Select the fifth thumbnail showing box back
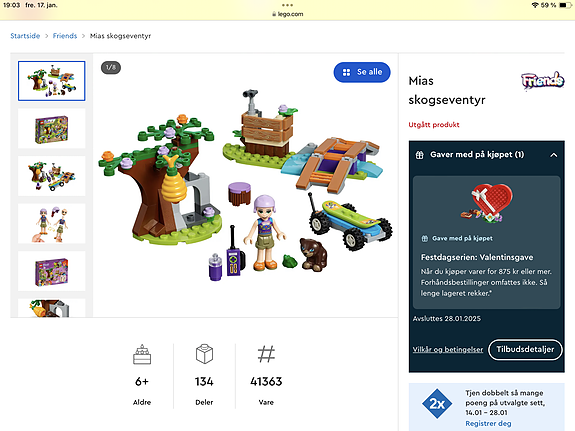Screen dimensions: 575x431 [52, 271]
